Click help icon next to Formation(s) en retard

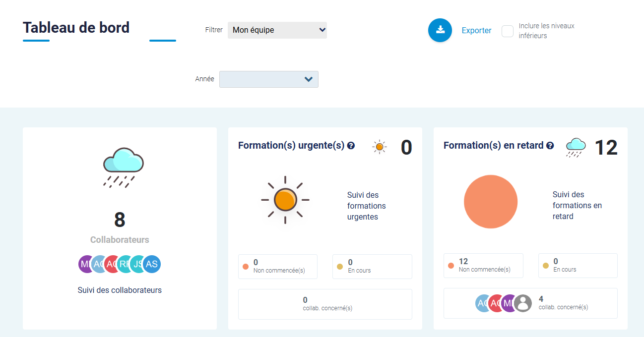[550, 146]
